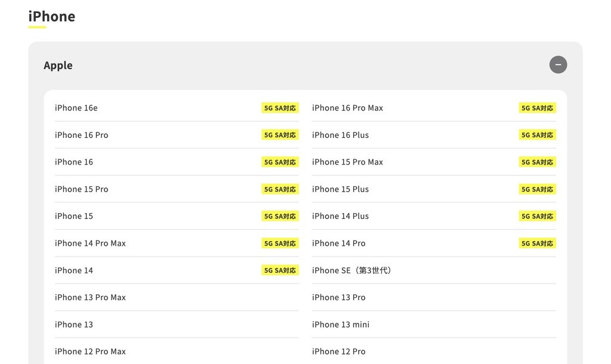The width and height of the screenshot is (611, 364).
Task: Click the 5G SA badge beside iPhone 15 Pro Max
Action: (x=537, y=162)
